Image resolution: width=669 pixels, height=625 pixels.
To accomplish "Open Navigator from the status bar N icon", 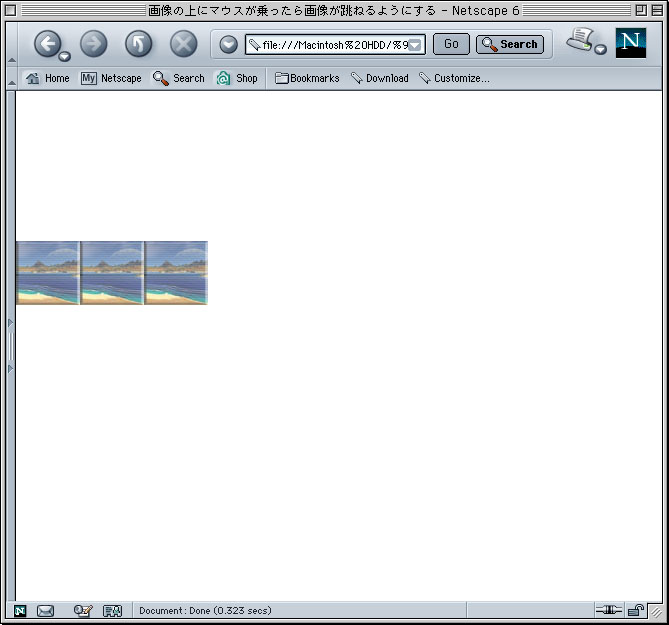I will [x=20, y=611].
